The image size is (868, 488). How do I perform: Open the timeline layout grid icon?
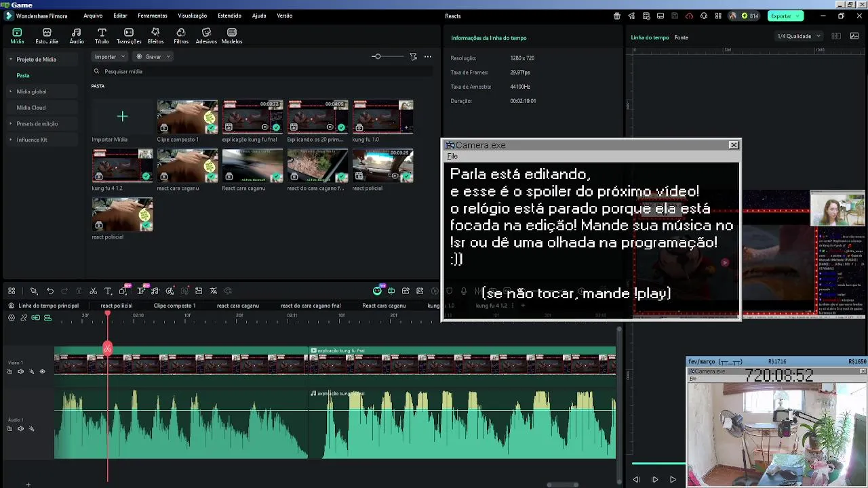tap(12, 291)
